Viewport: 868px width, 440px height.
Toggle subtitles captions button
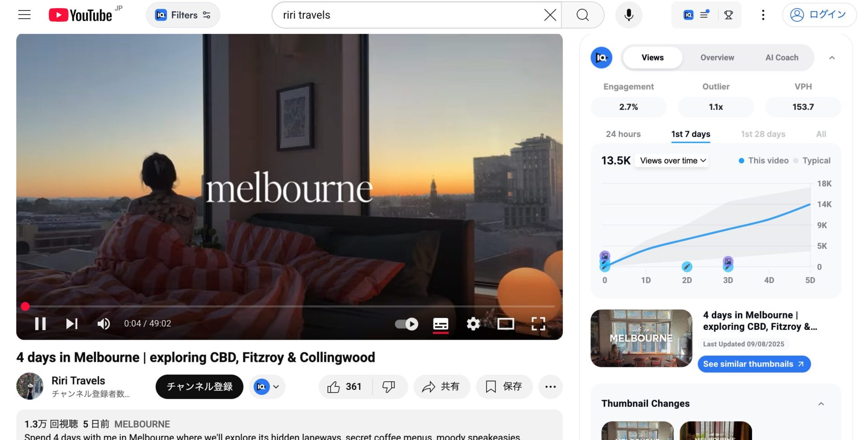tap(441, 324)
